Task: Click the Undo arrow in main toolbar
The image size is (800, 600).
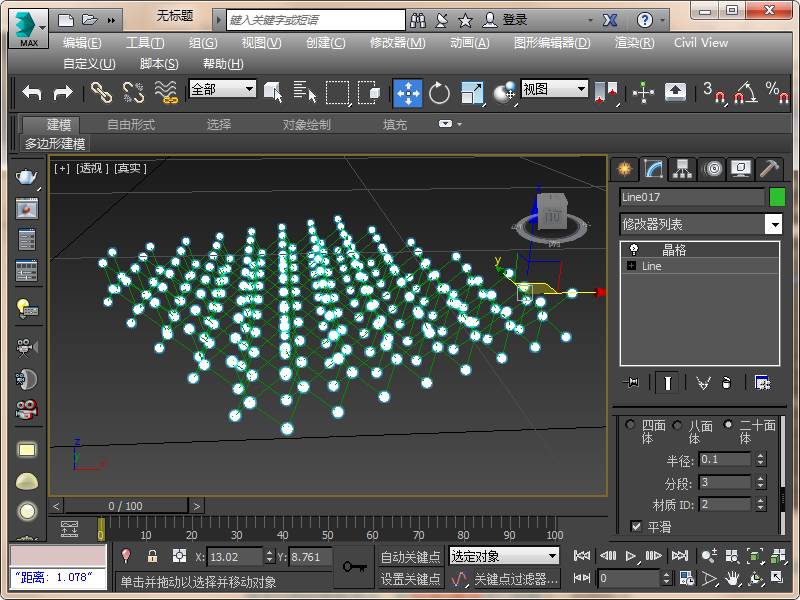Action: pyautogui.click(x=31, y=92)
